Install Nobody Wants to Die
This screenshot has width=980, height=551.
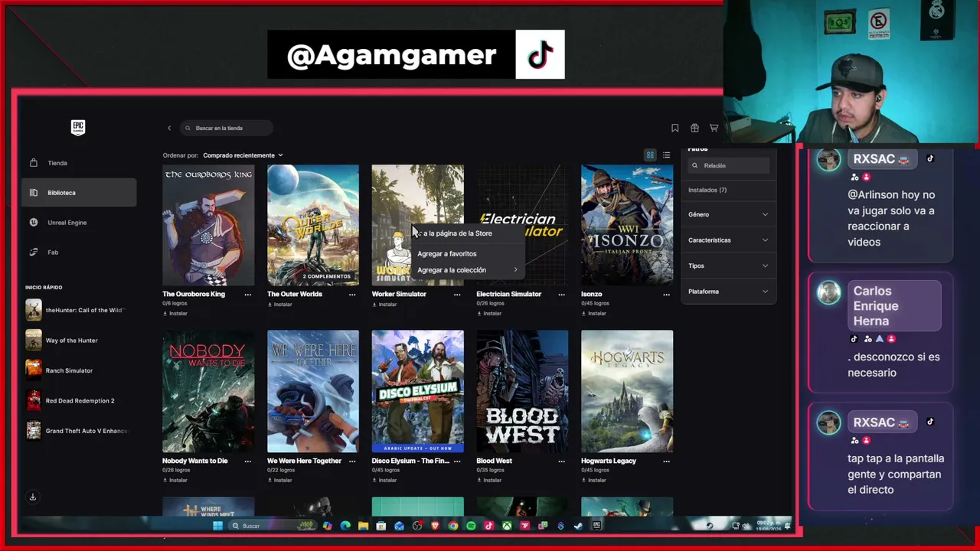coord(175,480)
